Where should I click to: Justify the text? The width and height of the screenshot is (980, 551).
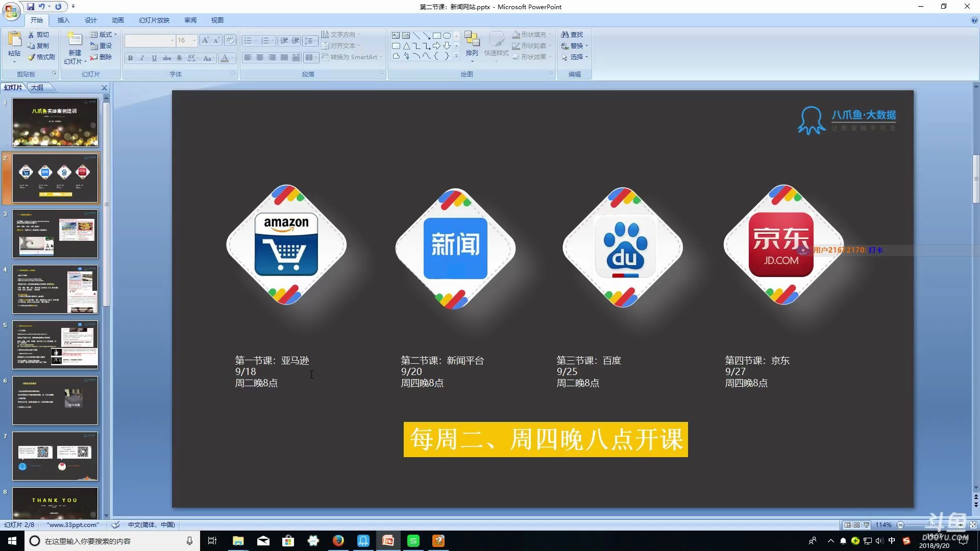point(284,58)
